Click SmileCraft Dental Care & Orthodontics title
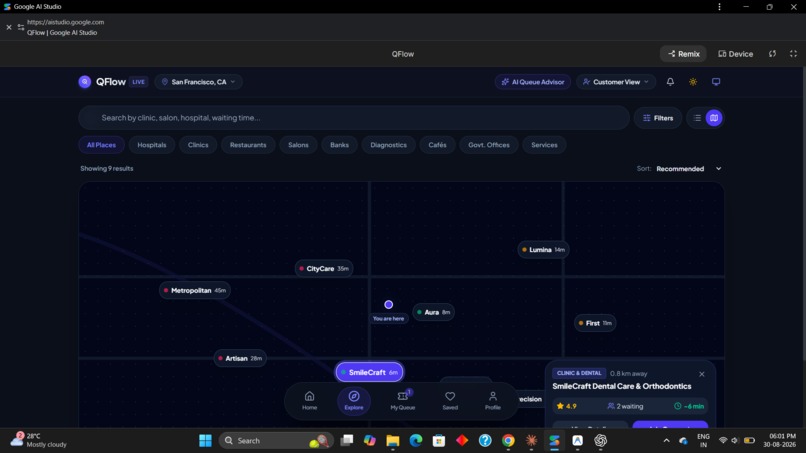The height and width of the screenshot is (453, 806). tap(621, 386)
